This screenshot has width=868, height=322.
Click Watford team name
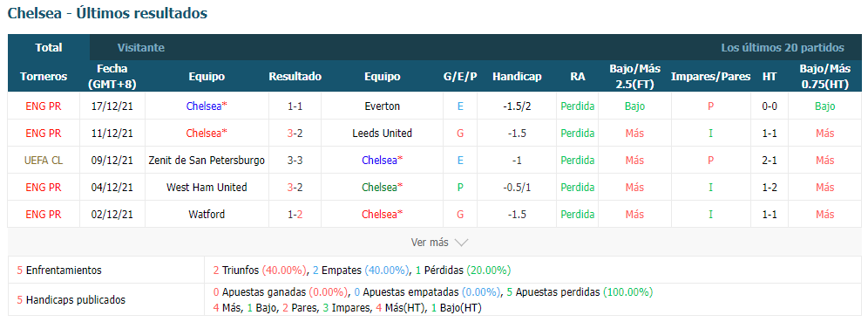(207, 214)
